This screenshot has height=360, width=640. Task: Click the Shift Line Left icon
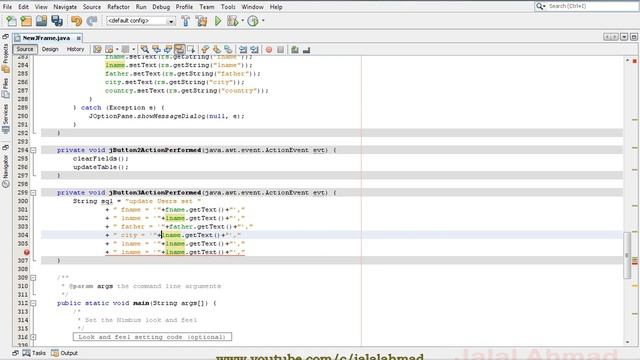(243, 49)
